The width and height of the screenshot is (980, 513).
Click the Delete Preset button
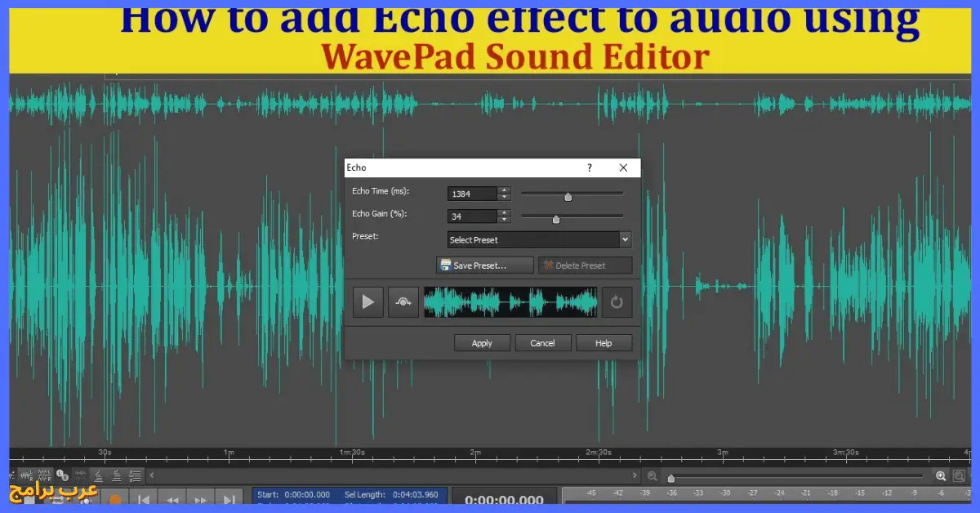(x=585, y=265)
